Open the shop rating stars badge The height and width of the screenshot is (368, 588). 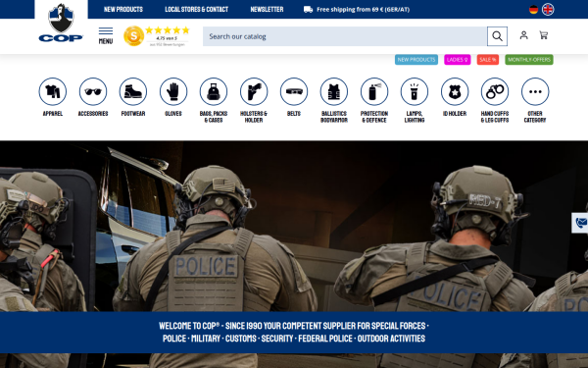tap(157, 36)
